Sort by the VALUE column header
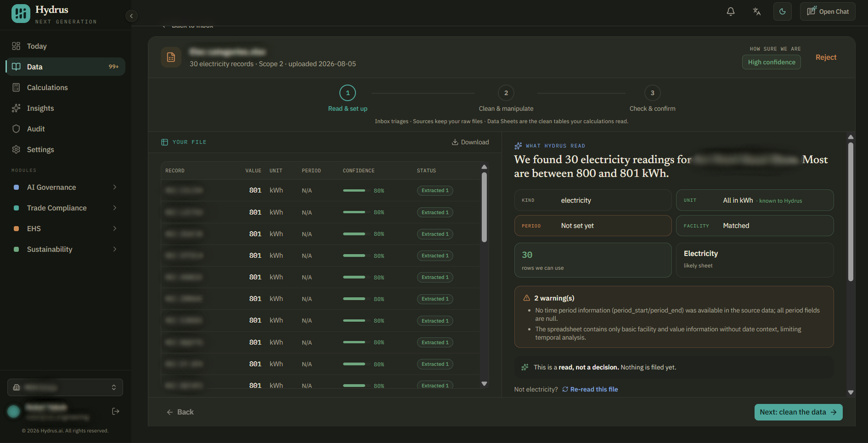 pos(253,170)
